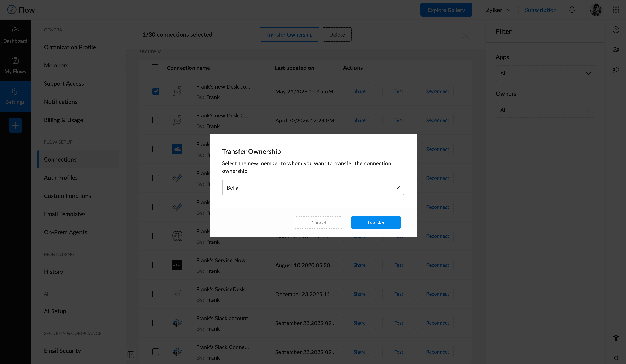
Task: Uncheck Frank's new Desk co... checkbox
Action: point(155,91)
